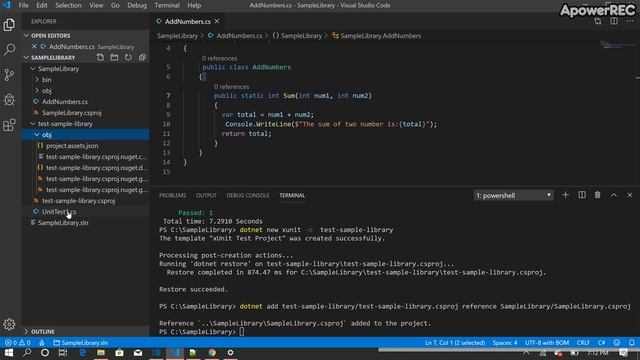This screenshot has width=640, height=360.
Task: Open the Manage gear in the activity bar
Action: (x=9, y=324)
